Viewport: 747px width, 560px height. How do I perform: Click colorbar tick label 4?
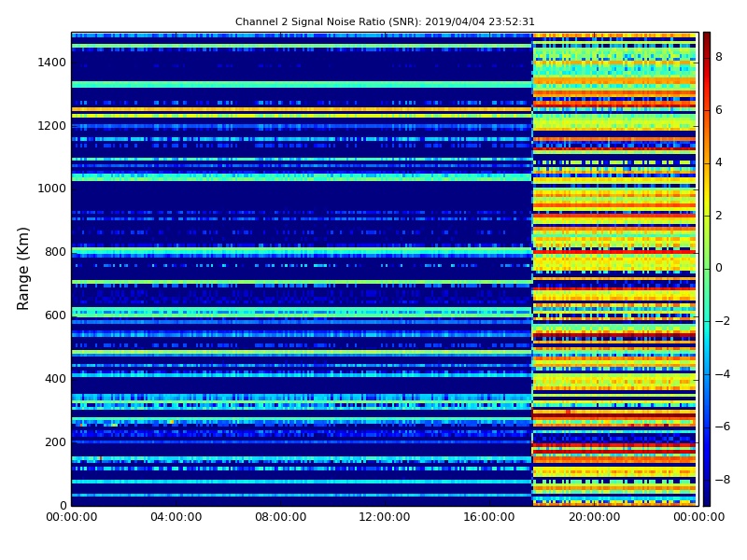tap(719, 162)
